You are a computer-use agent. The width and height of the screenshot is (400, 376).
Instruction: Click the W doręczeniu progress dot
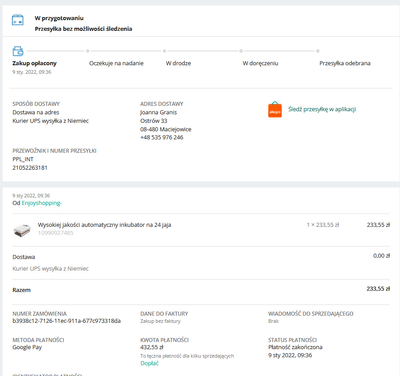pos(241,51)
